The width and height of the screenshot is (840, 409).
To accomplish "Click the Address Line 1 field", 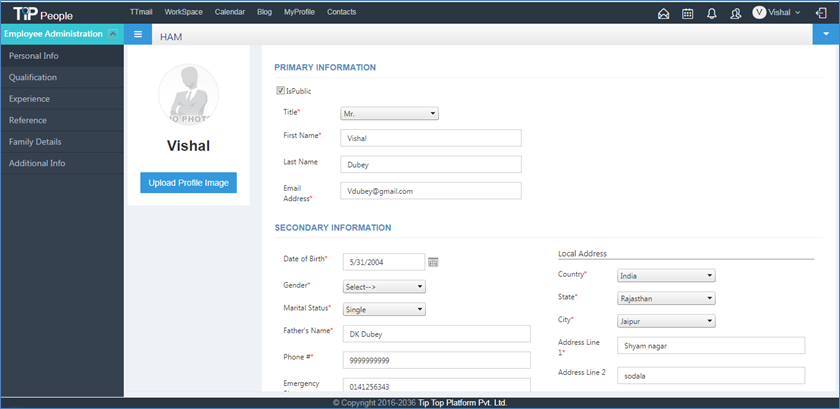I will coord(711,346).
